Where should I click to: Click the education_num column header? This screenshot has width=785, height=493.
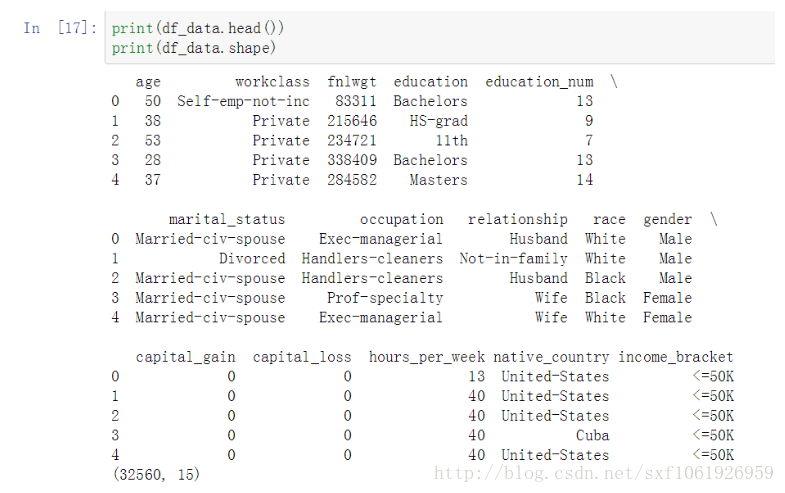pyautogui.click(x=539, y=82)
